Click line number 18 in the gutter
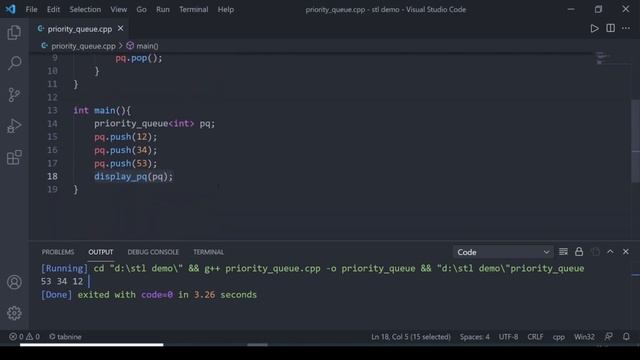Viewport: 640px width, 360px height. coord(52,176)
